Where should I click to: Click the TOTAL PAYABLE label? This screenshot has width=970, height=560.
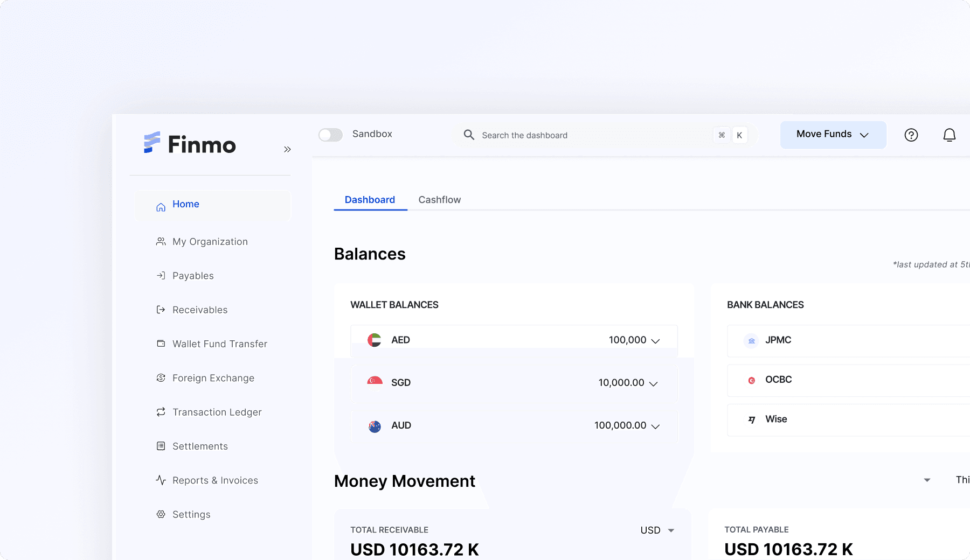756,530
